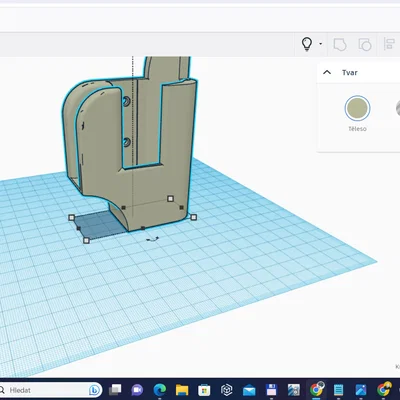This screenshot has height=400, width=400.
Task: Select the striped hole swatch at panel edge
Action: tap(398, 108)
